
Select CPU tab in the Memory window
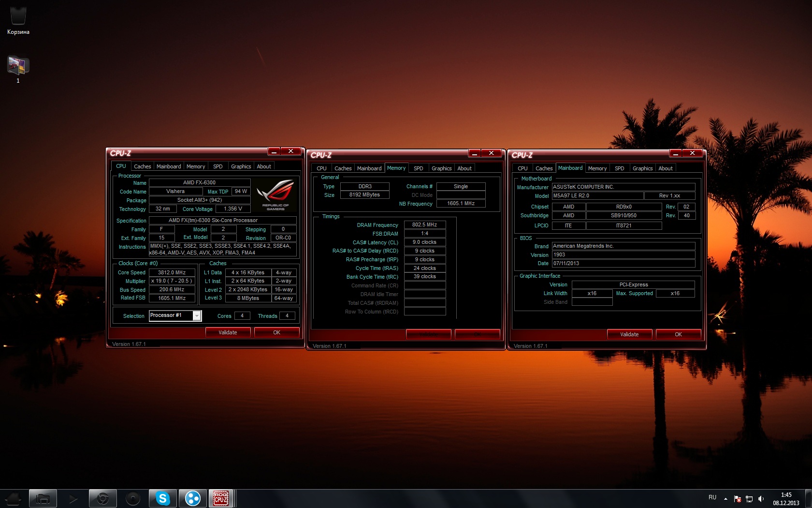point(322,168)
